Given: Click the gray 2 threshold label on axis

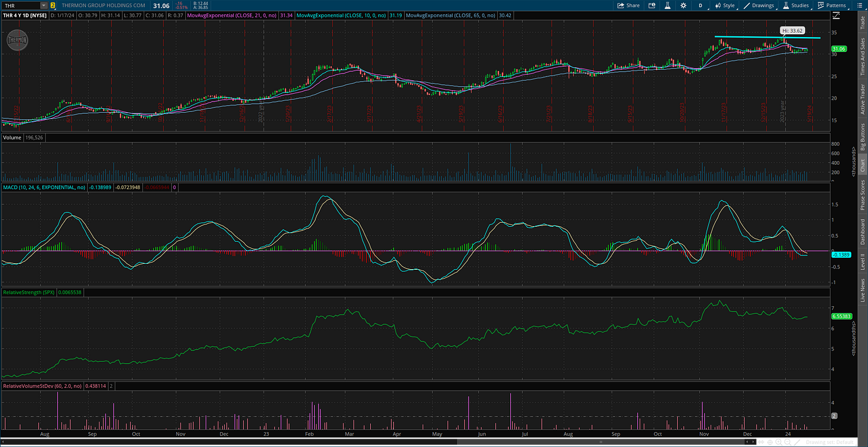Looking at the screenshot, I should click(x=835, y=415).
